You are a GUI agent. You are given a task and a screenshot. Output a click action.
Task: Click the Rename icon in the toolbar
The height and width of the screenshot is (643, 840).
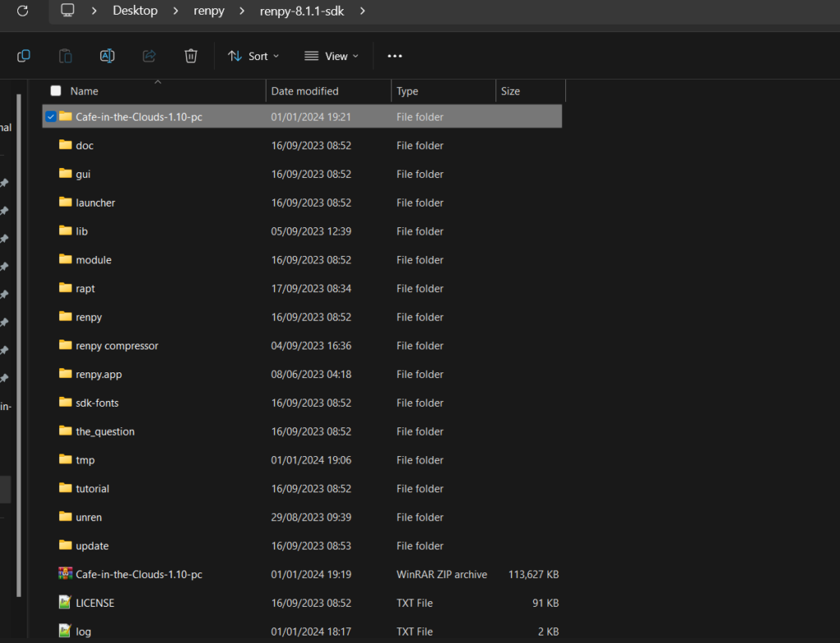coord(107,56)
